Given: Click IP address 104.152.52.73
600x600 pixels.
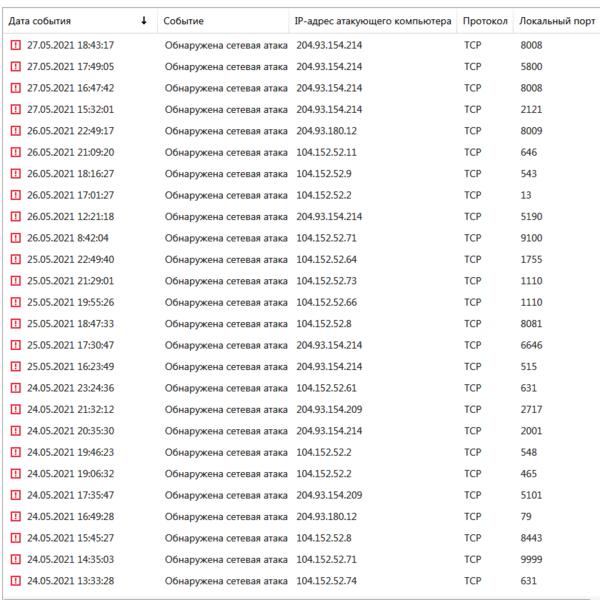Looking at the screenshot, I should point(326,281).
